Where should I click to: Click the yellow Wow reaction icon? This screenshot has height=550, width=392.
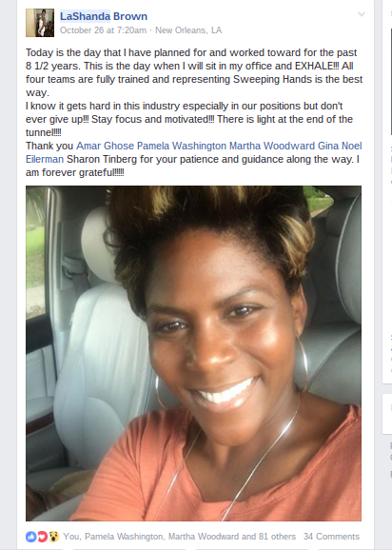click(53, 537)
